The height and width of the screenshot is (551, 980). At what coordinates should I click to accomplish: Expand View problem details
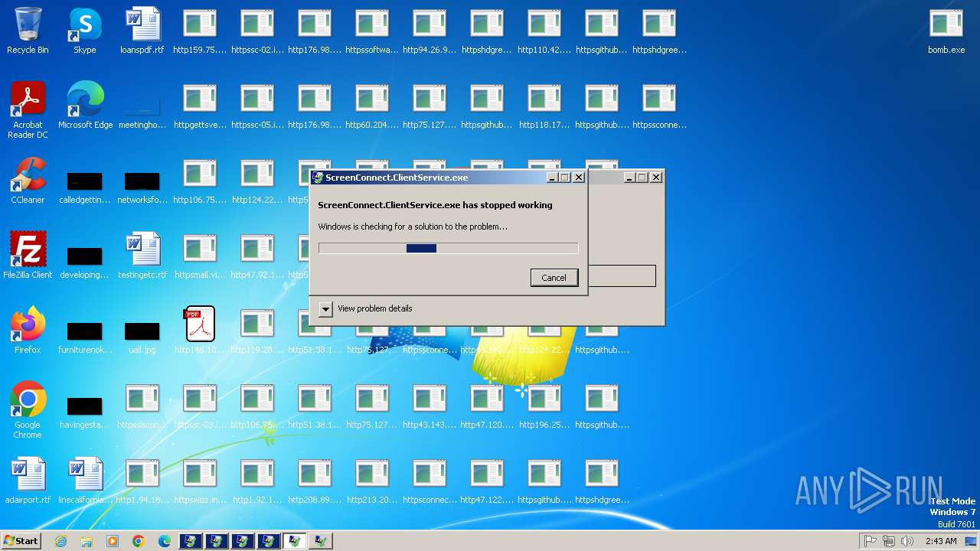click(325, 308)
